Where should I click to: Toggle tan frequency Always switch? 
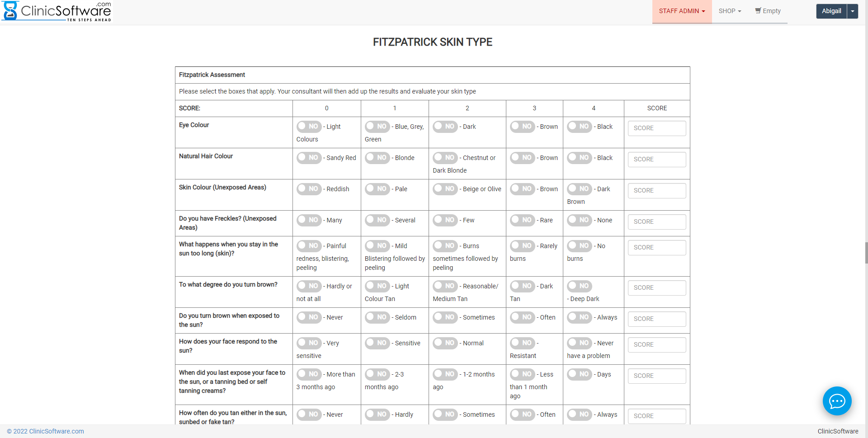coord(579,414)
